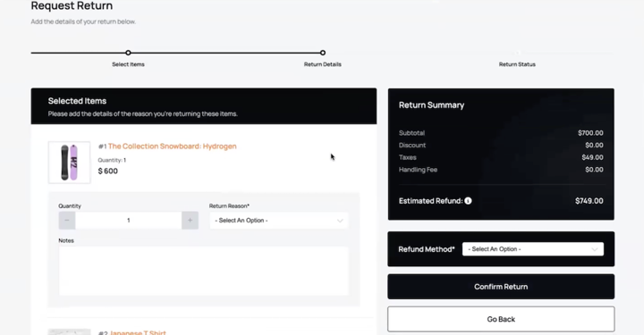Click the Return Details step label
The height and width of the screenshot is (335, 644).
pos(322,64)
